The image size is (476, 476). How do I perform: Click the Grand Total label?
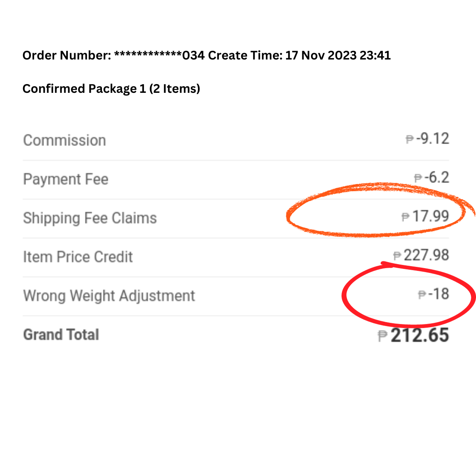[x=61, y=335]
